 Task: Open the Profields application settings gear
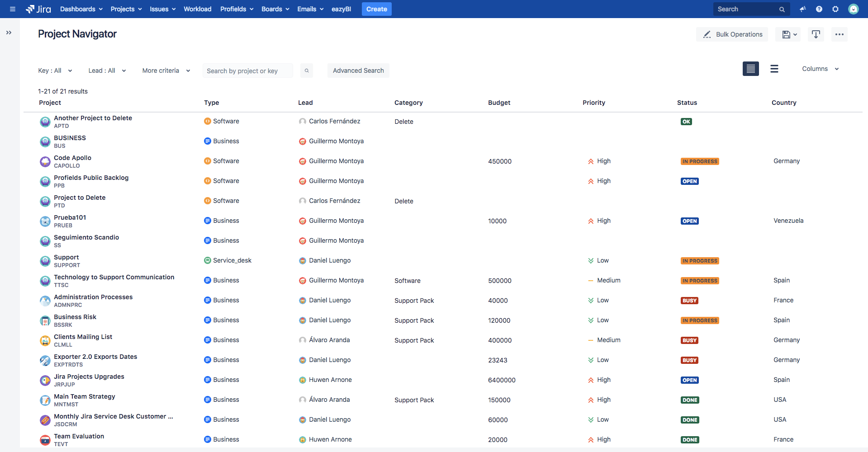[835, 9]
